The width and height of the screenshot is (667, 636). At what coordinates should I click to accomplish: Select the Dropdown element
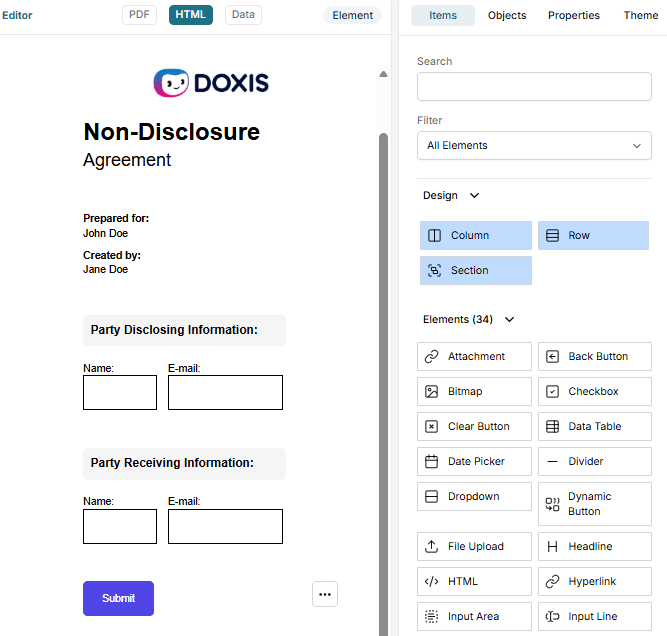[474, 496]
